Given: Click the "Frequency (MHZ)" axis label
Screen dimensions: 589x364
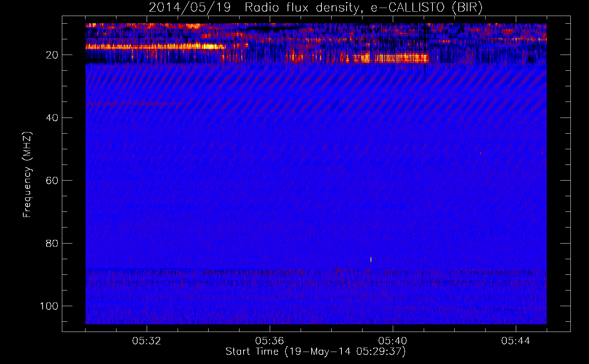Looking at the screenshot, I should click(x=27, y=174).
